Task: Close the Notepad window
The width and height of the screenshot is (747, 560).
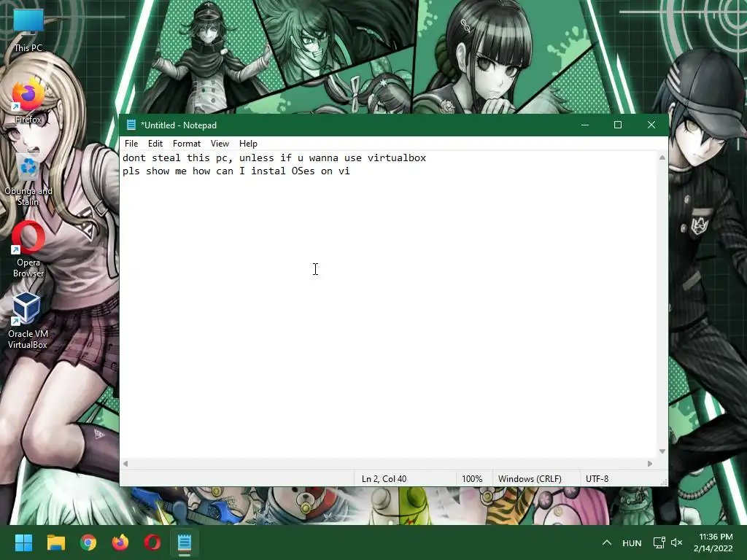Action: 651,125
